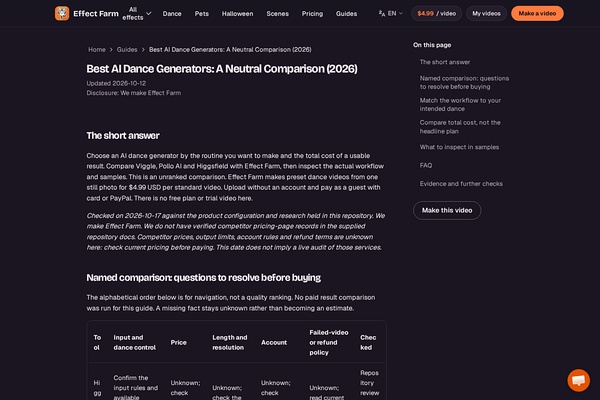Jump to What to inspect in samples
The height and width of the screenshot is (400, 600).
(x=459, y=147)
